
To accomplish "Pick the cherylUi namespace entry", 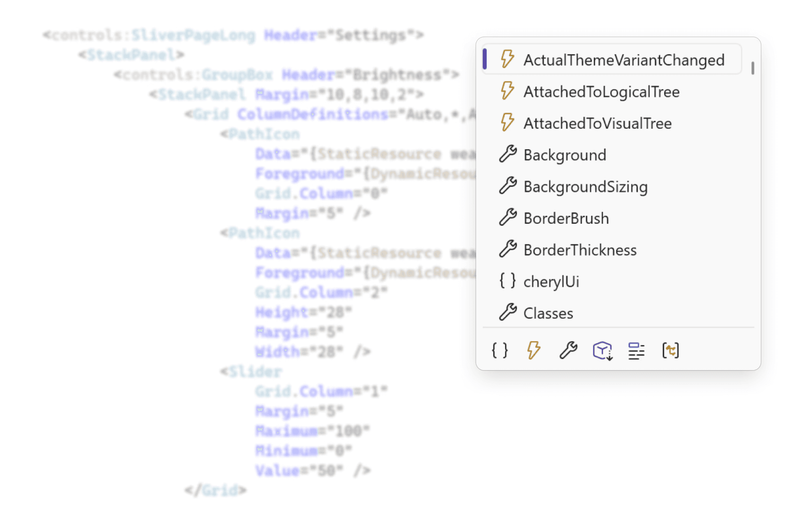I will click(551, 281).
